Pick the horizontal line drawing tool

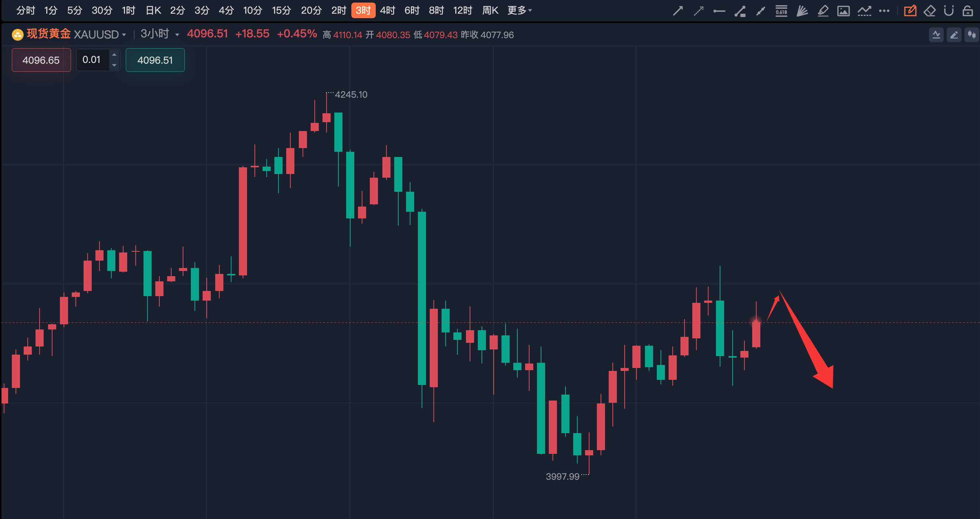click(x=719, y=11)
